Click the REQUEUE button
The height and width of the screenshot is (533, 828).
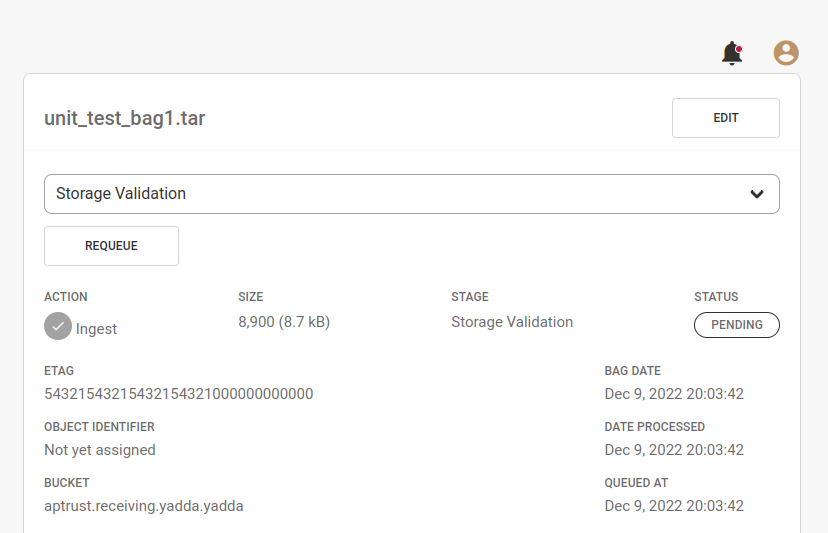(x=111, y=246)
